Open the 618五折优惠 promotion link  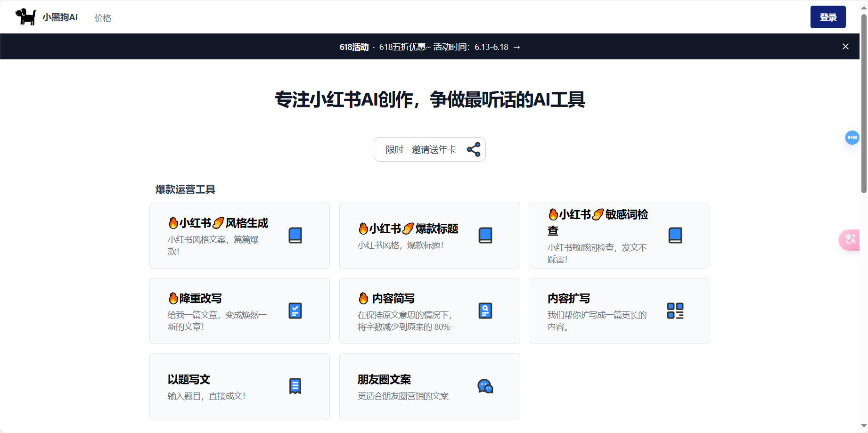(x=404, y=47)
